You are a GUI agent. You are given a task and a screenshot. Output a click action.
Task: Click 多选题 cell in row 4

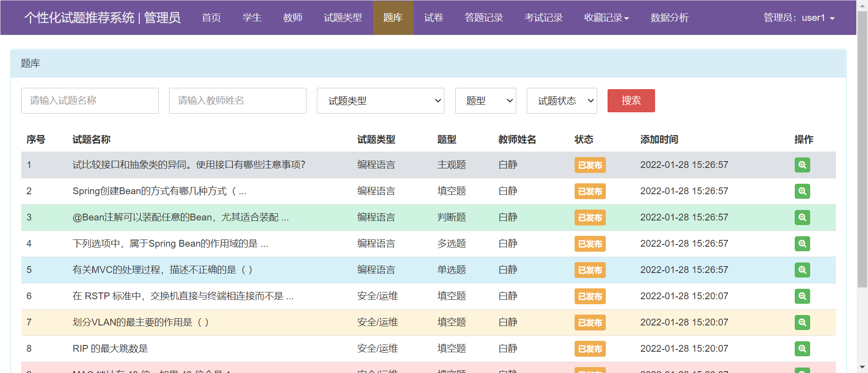(452, 244)
